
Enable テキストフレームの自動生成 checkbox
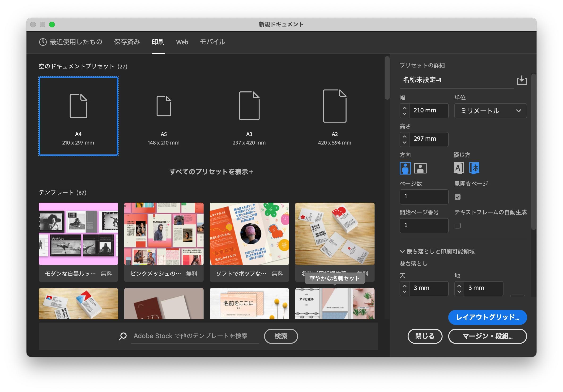457,226
